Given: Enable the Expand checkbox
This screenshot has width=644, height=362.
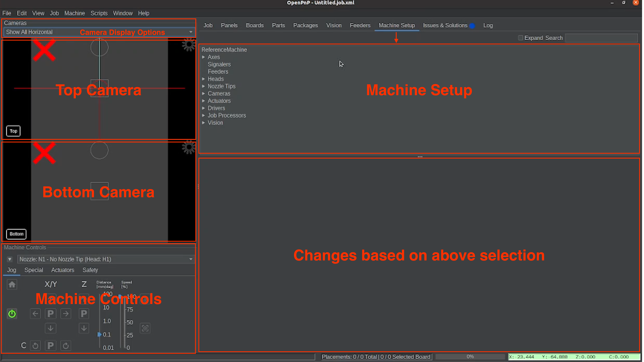Looking at the screenshot, I should pos(521,38).
